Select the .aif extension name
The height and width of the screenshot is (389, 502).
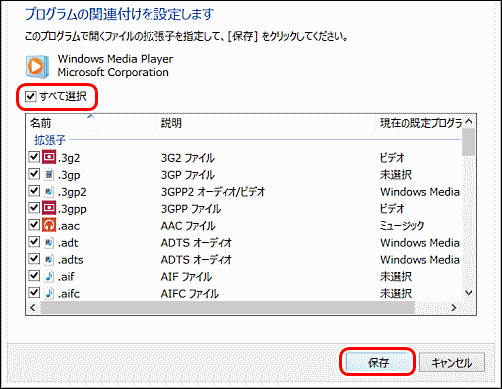coord(66,276)
